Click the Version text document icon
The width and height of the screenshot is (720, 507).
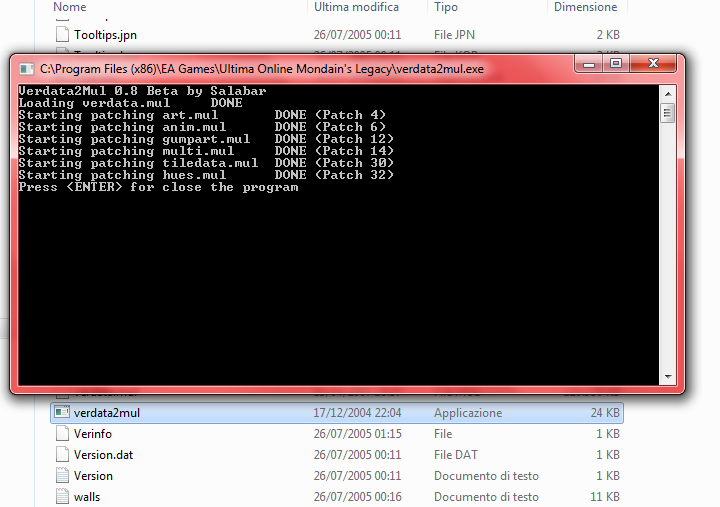(62, 476)
